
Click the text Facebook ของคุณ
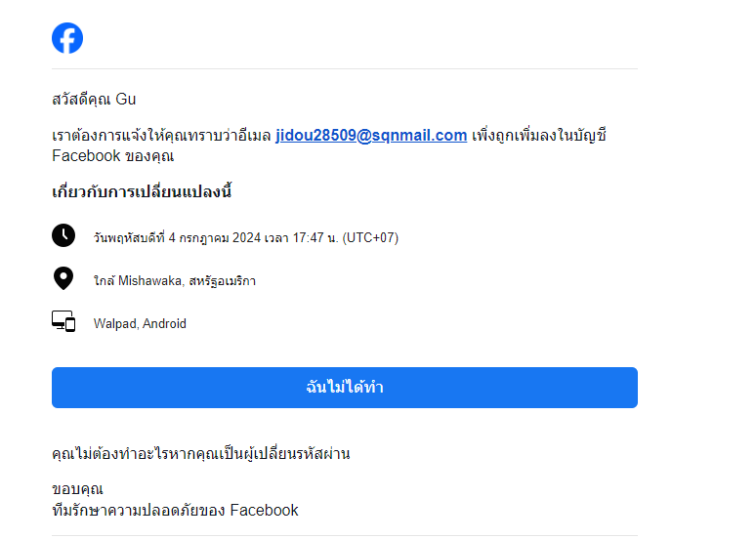point(113,156)
